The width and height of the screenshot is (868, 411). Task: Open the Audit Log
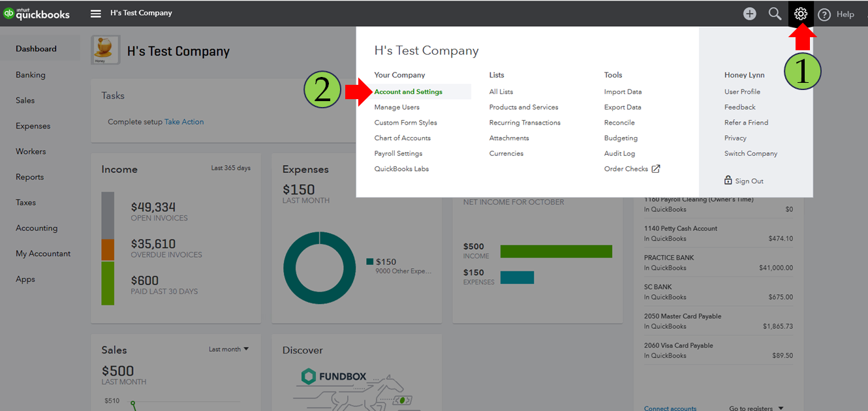(x=619, y=153)
